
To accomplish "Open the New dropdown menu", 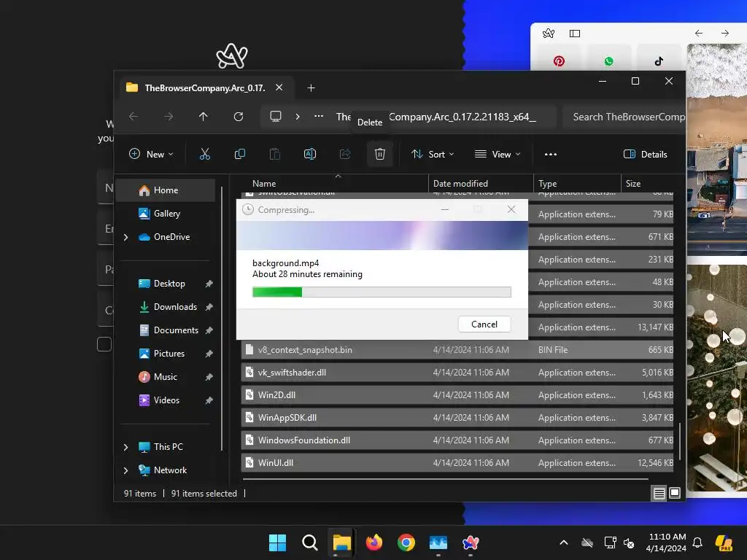I will (151, 155).
